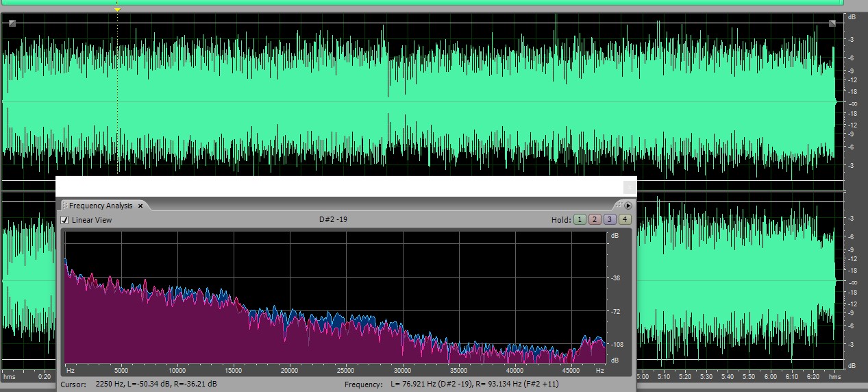Viewport: 868px width, 392px height.
Task: Click the close X on the white bar
Action: click(x=629, y=187)
